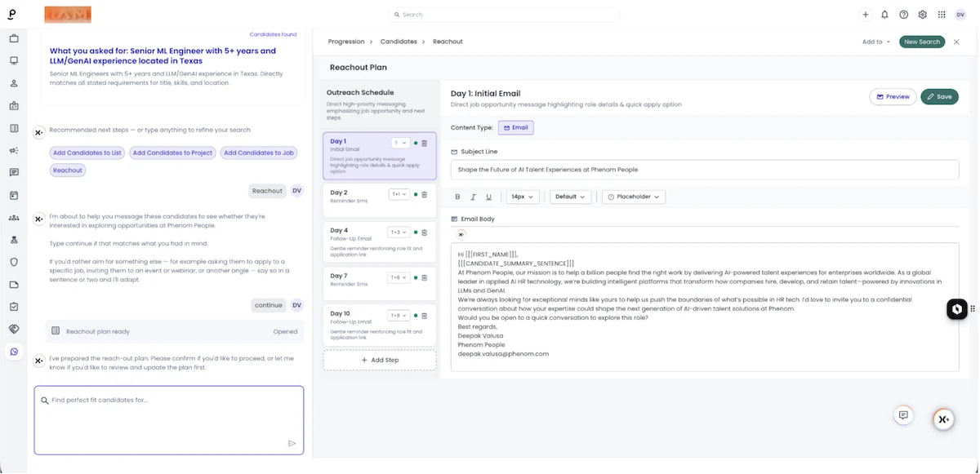
Task: Click the floating X+ assistant button
Action: (944, 419)
